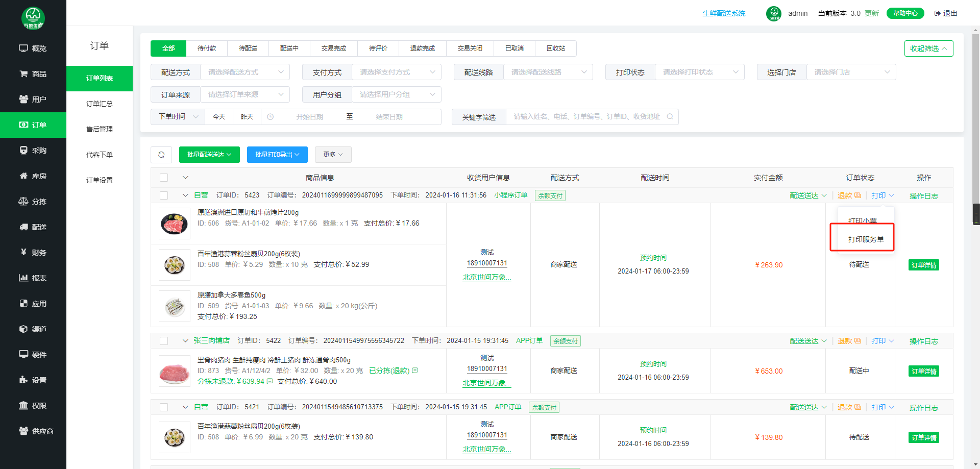Click the 开始日期 start date field
The image size is (980, 469).
[309, 117]
